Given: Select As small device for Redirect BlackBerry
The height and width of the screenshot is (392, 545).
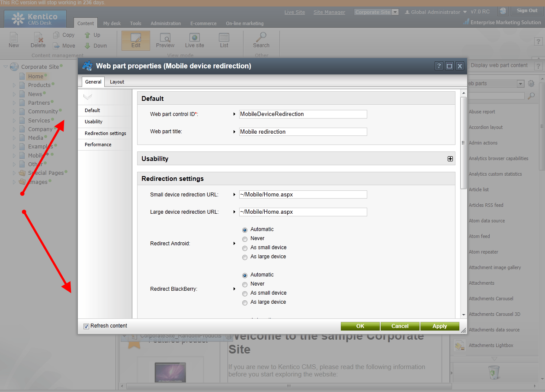Looking at the screenshot, I should [245, 293].
